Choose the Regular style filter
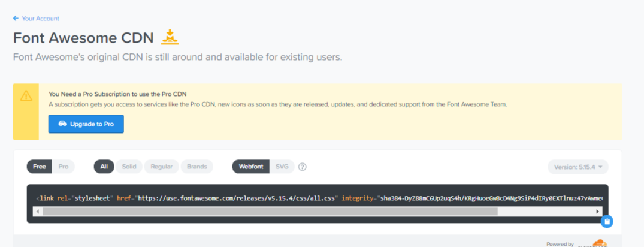This screenshot has width=644, height=247. [161, 167]
